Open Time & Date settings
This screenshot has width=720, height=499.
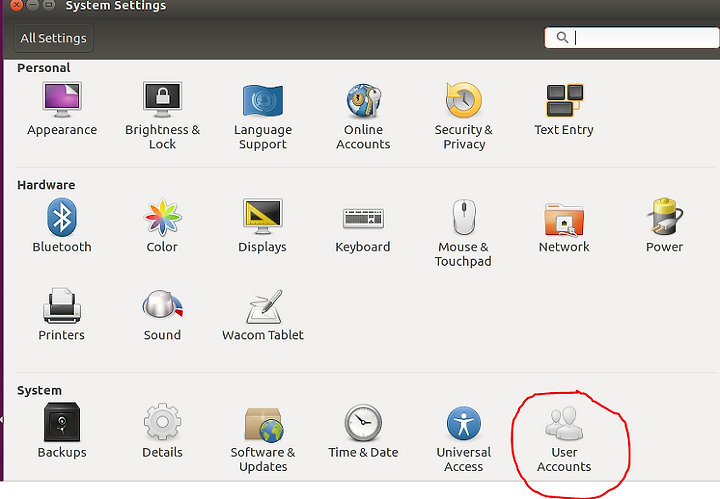point(363,431)
